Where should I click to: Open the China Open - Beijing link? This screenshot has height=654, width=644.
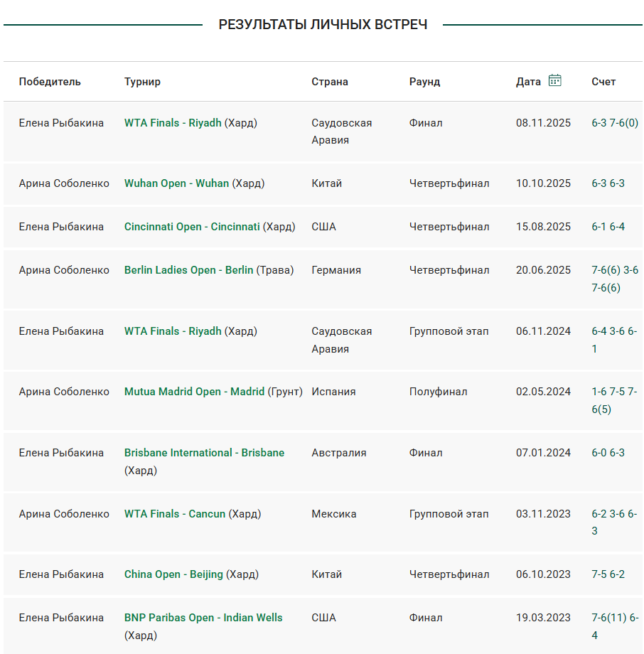(173, 574)
